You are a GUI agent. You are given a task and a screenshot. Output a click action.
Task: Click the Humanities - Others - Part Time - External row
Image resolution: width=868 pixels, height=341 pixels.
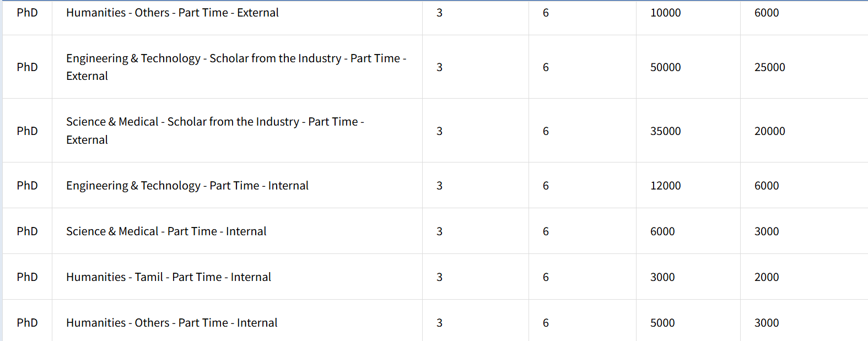(x=172, y=13)
